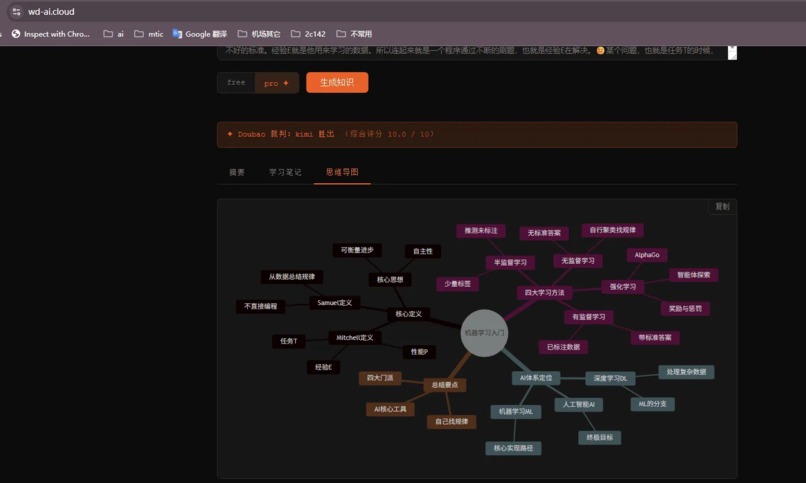This screenshot has width=806, height=483.
Task: Click the site settings icon in the address bar
Action: [x=16, y=11]
